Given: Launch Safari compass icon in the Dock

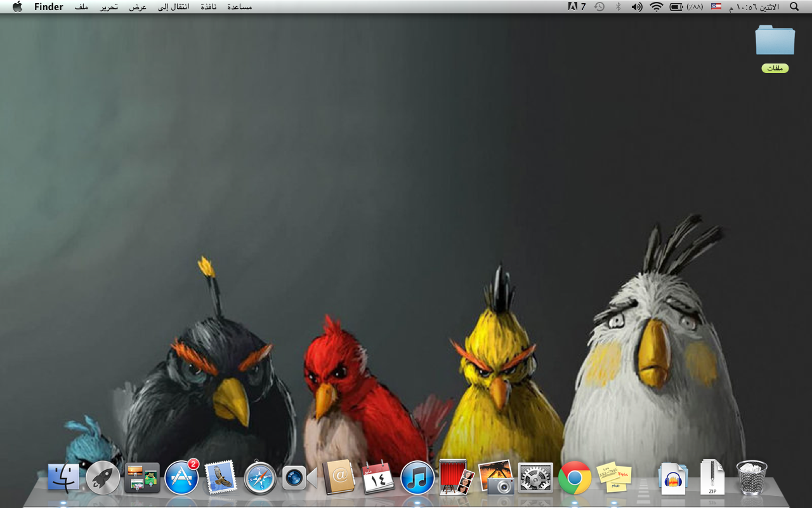Looking at the screenshot, I should (260, 478).
